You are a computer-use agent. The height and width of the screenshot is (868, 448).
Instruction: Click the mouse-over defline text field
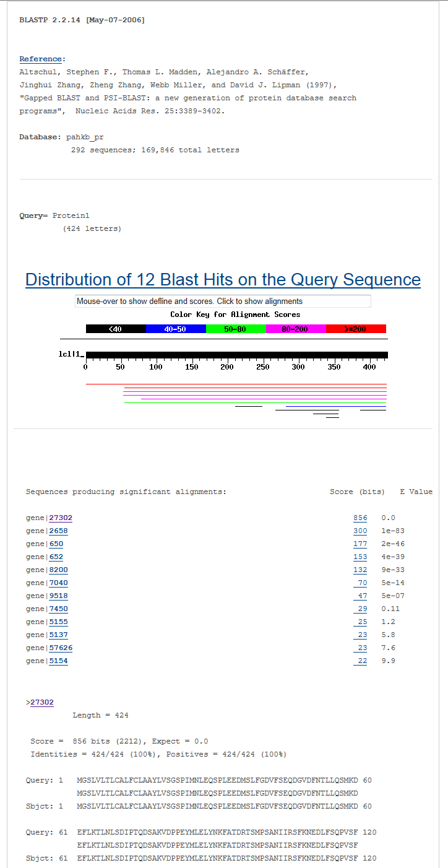click(x=223, y=302)
